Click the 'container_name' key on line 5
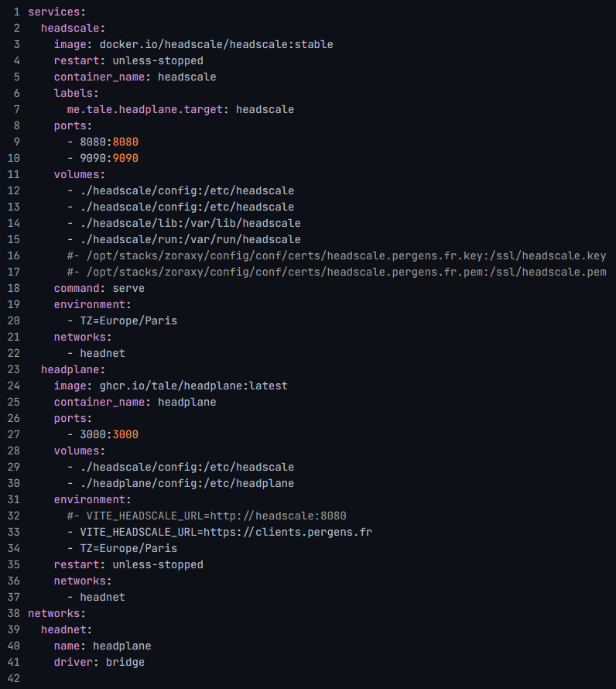This screenshot has width=616, height=689. pyautogui.click(x=99, y=77)
